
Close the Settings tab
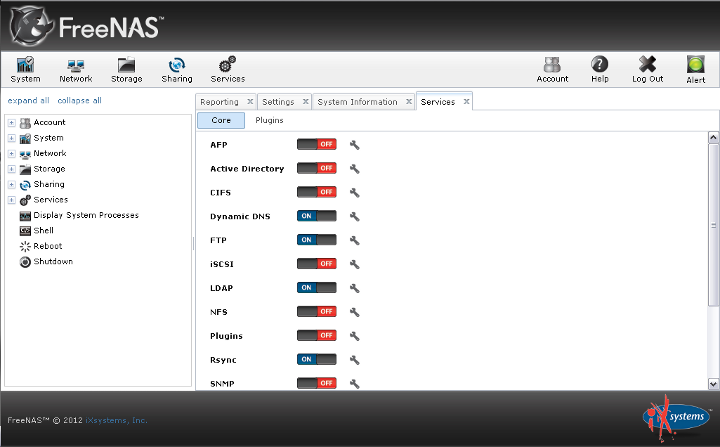[x=305, y=102]
